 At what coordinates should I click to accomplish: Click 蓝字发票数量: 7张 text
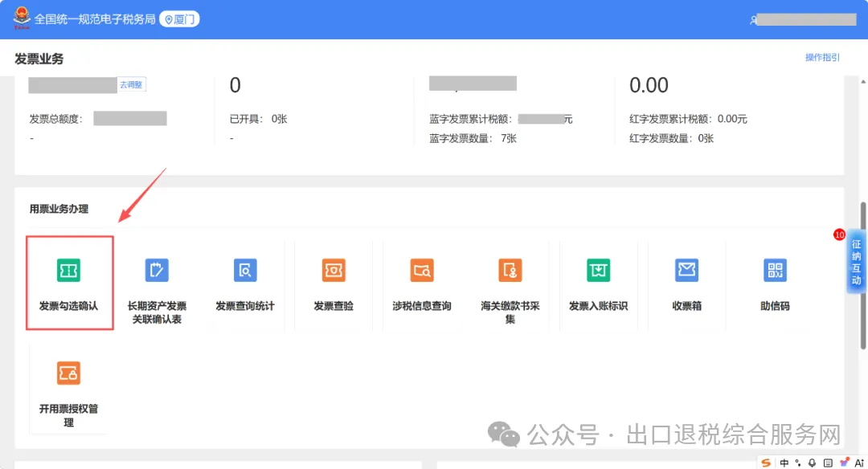tap(473, 138)
